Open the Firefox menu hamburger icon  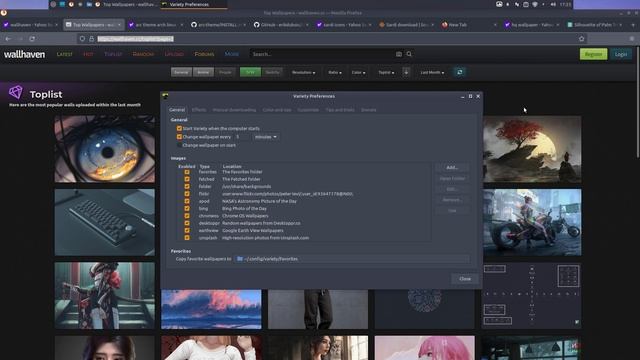click(632, 39)
